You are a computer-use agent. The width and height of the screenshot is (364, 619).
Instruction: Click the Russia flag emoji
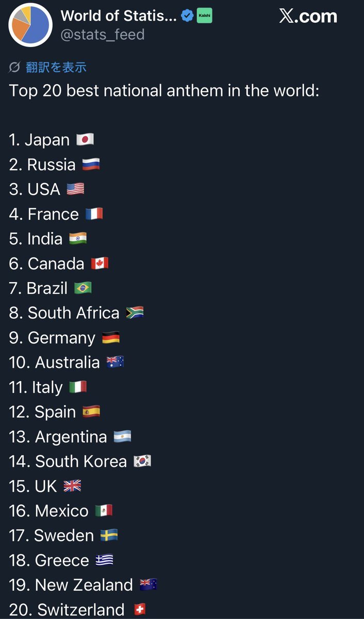[91, 165]
